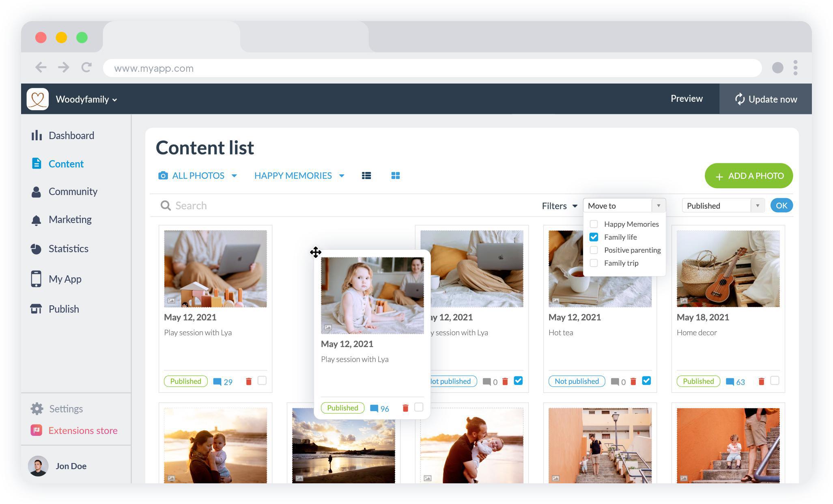Click the Marketing sidebar icon
This screenshot has height=504, width=833.
[36, 220]
